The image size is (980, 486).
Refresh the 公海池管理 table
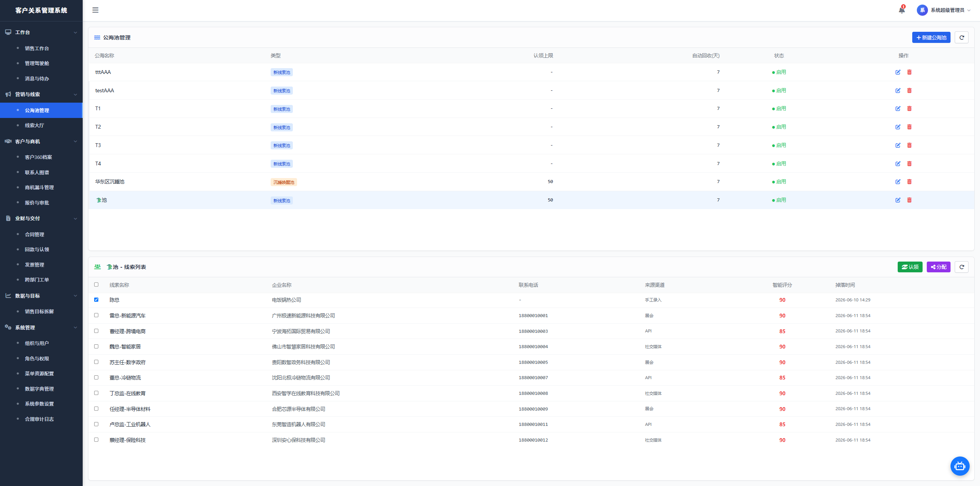coord(961,38)
